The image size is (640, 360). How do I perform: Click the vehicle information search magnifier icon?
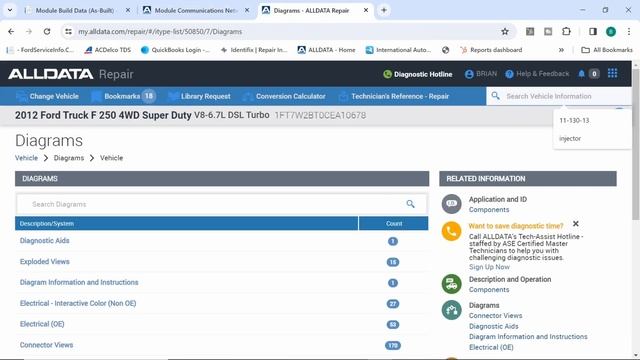click(496, 96)
